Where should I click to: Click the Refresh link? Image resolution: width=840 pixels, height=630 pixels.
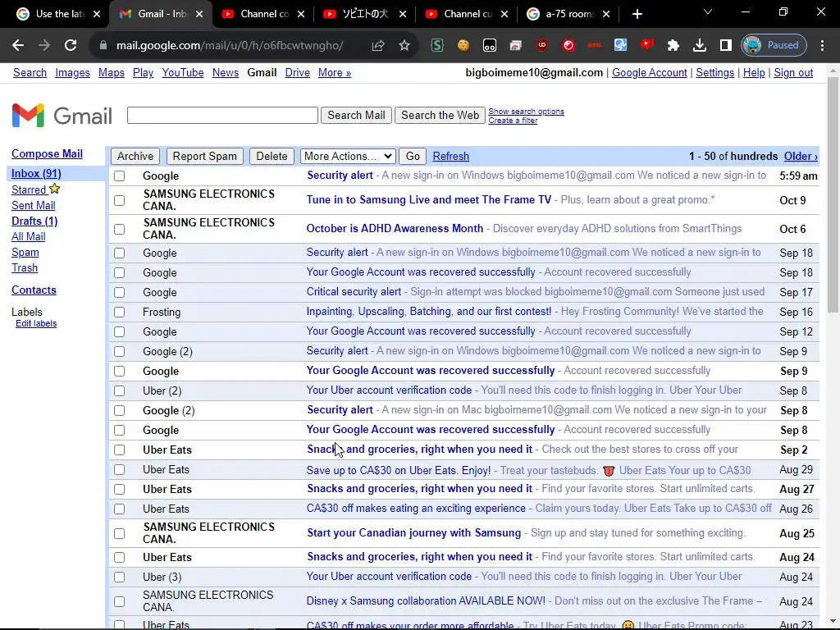[450, 157]
